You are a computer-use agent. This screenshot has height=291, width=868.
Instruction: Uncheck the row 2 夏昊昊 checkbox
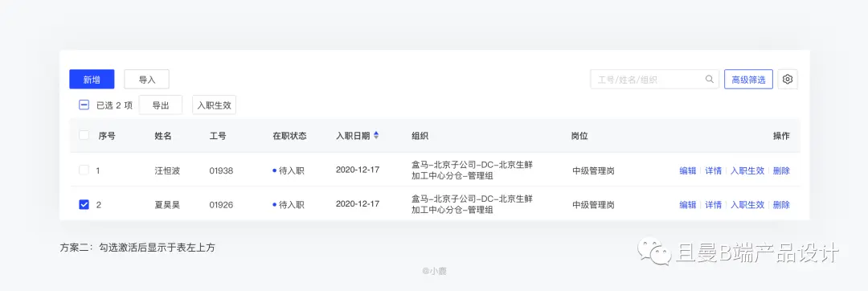point(84,205)
